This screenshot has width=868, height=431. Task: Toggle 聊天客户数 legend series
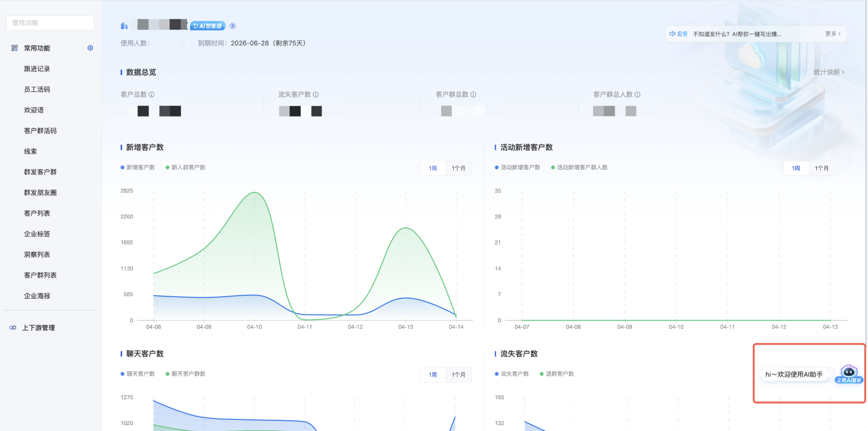pos(138,374)
